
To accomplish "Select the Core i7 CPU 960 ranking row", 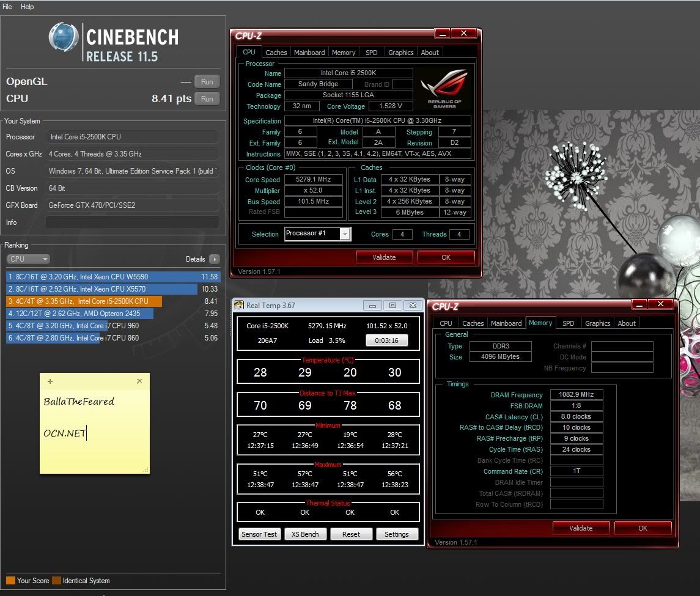I will (x=113, y=325).
